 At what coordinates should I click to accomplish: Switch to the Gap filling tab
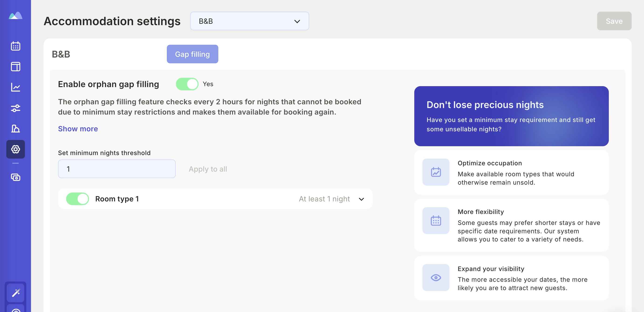point(193,54)
